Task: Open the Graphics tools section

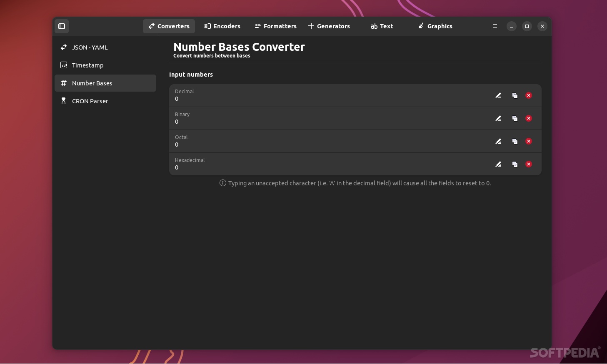Action: [x=435, y=26]
